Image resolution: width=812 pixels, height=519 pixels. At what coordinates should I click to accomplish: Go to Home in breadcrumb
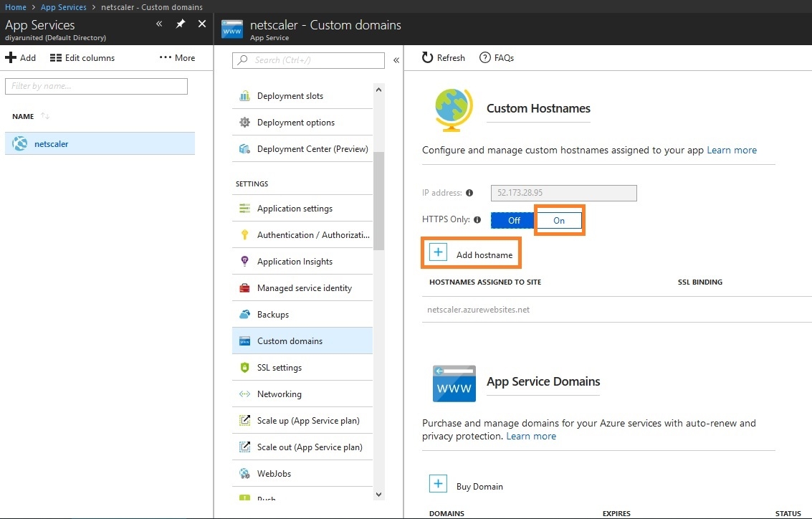point(16,7)
